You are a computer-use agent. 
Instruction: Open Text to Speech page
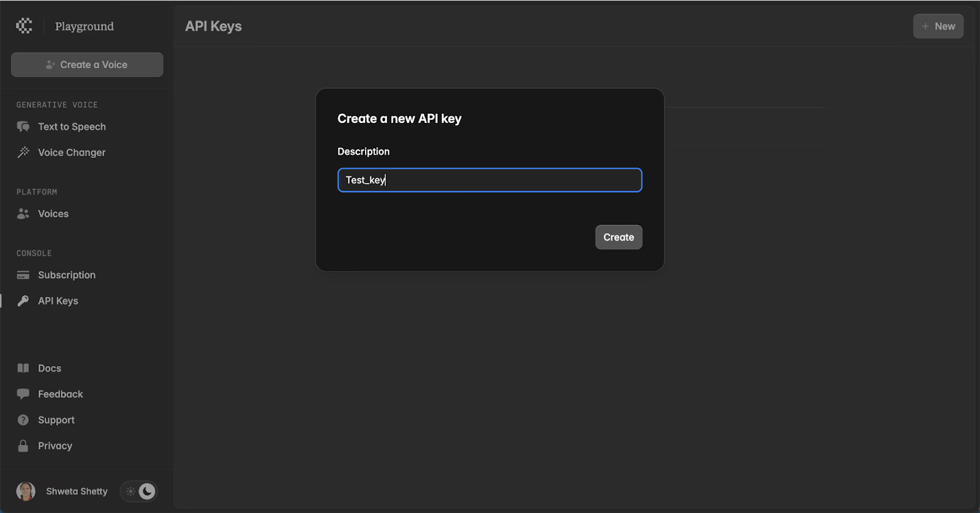(72, 127)
